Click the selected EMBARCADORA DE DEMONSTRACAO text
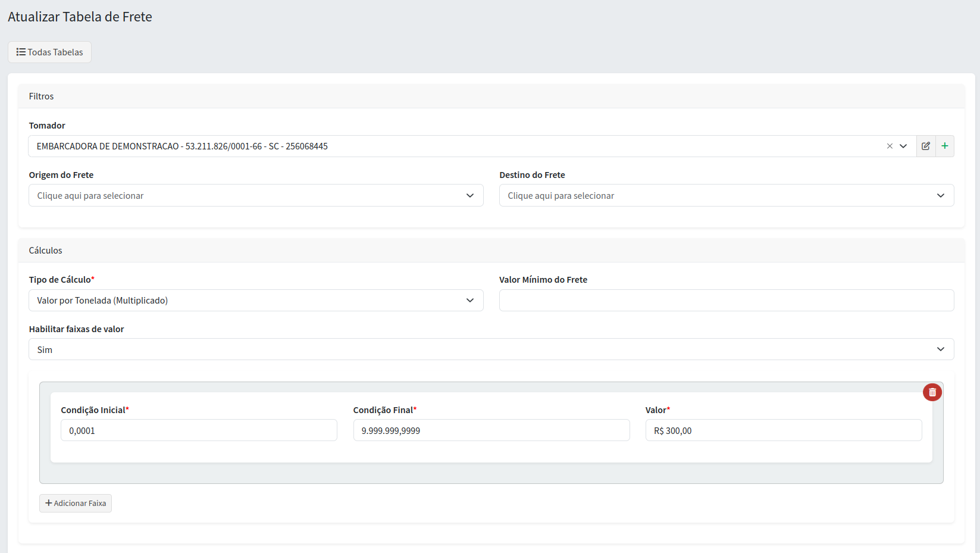The width and height of the screenshot is (980, 553). [x=182, y=146]
